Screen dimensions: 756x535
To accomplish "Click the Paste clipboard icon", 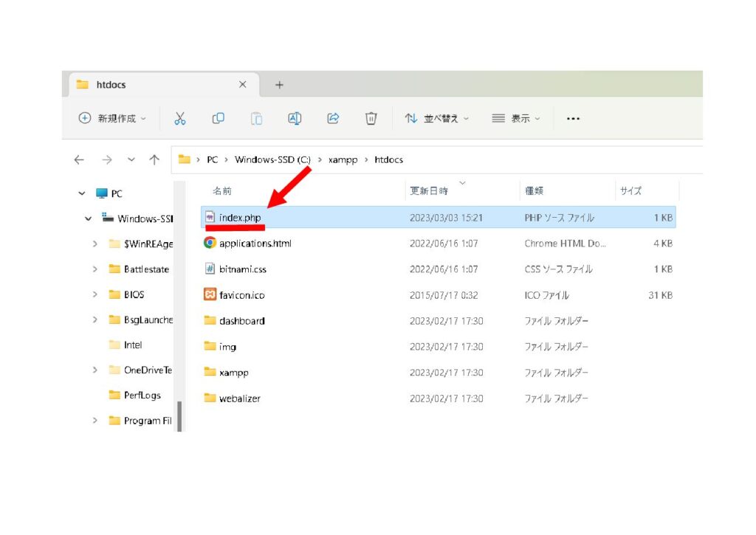I will pyautogui.click(x=256, y=118).
